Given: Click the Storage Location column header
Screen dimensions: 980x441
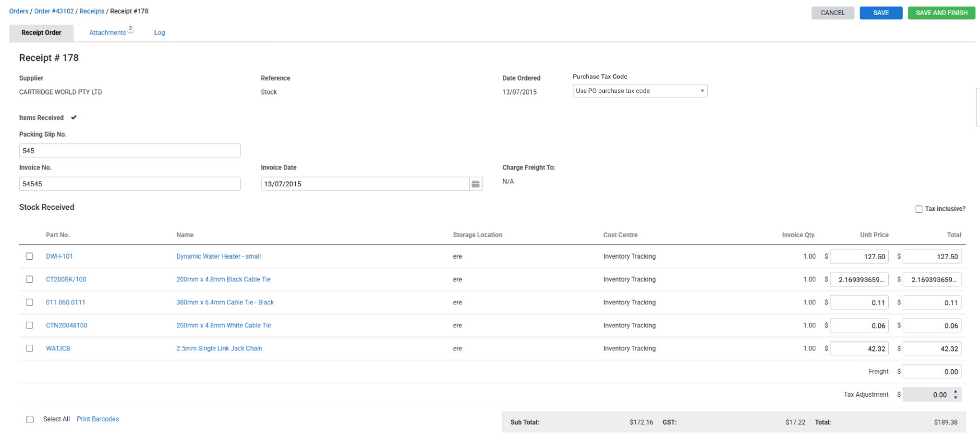Looking at the screenshot, I should pyautogui.click(x=477, y=235).
